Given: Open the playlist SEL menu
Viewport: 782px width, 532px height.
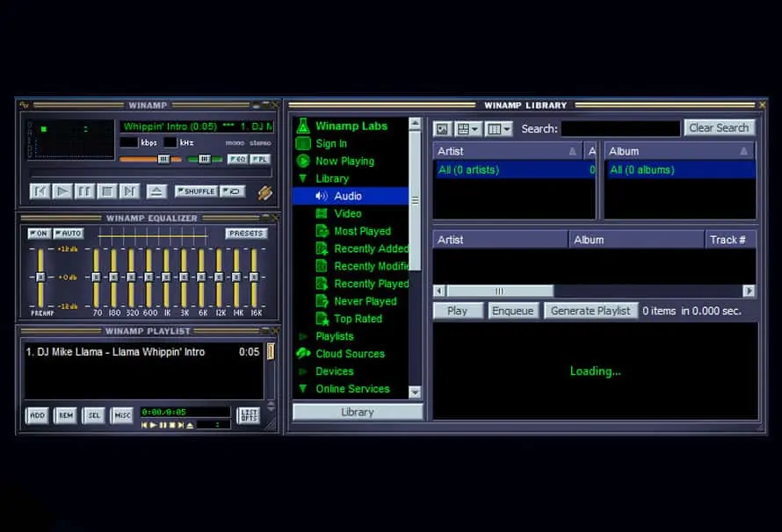Looking at the screenshot, I should point(94,415).
